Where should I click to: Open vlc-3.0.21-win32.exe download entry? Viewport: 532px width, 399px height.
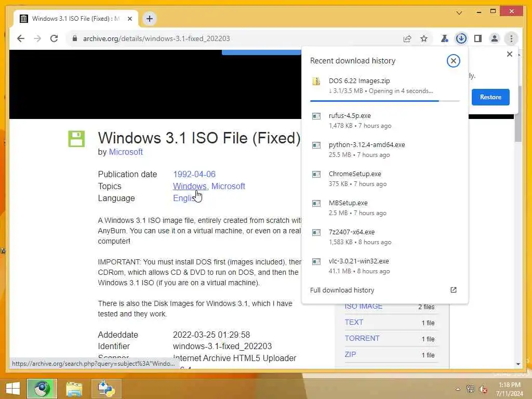point(384,267)
